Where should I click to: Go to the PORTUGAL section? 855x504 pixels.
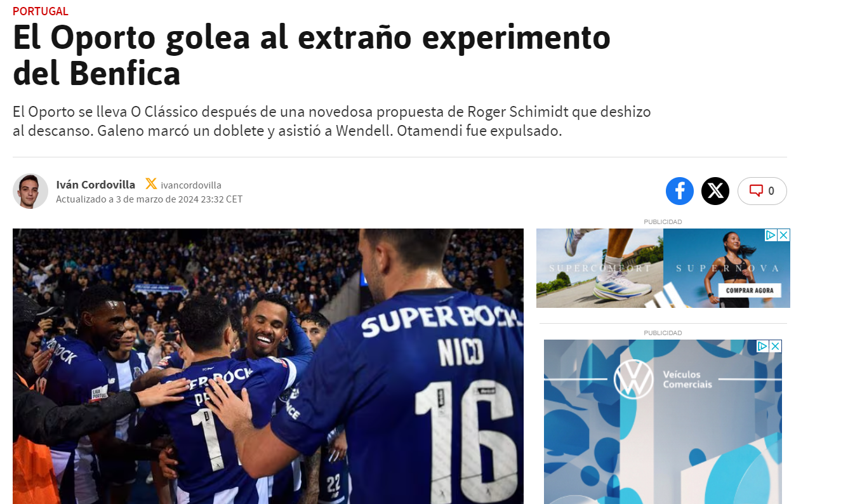[x=41, y=11]
